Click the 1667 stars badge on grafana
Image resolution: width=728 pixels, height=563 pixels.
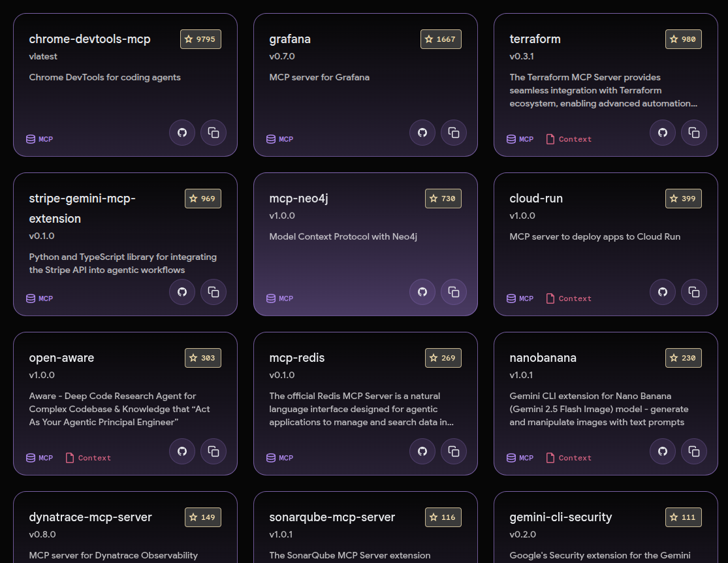tap(441, 39)
